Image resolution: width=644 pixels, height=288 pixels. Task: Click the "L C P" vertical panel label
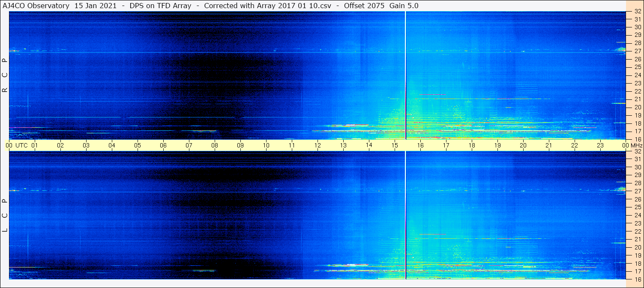point(5,216)
